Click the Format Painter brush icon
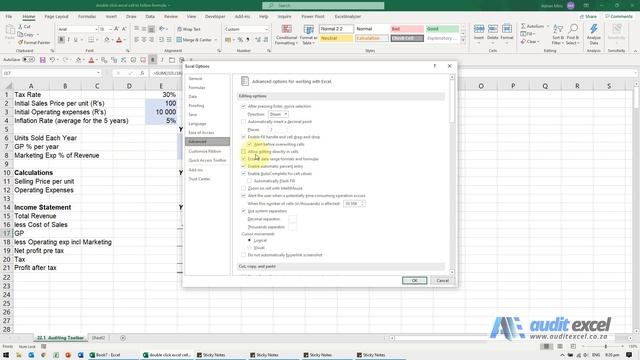This screenshot has width=640, height=360. click(20, 42)
